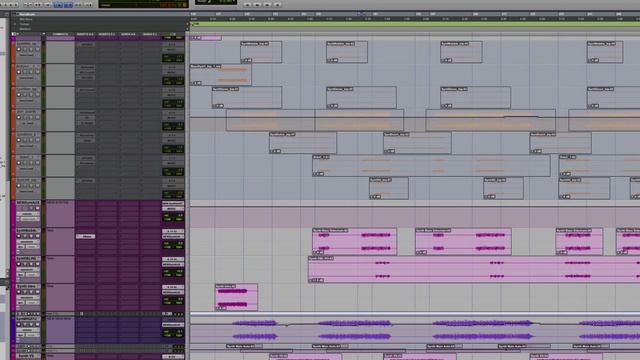Click the rightmost of four top-right transport buttons

278,4
